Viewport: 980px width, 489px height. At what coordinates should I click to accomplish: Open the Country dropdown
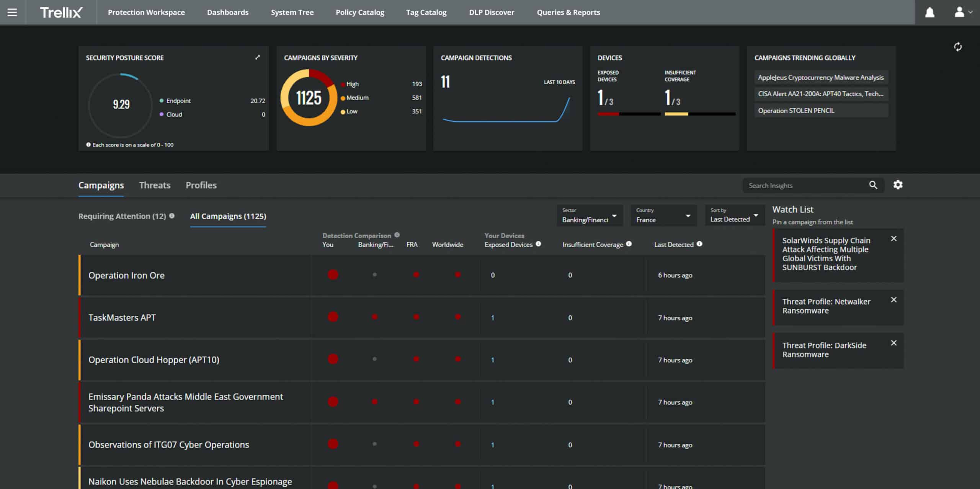coord(663,215)
